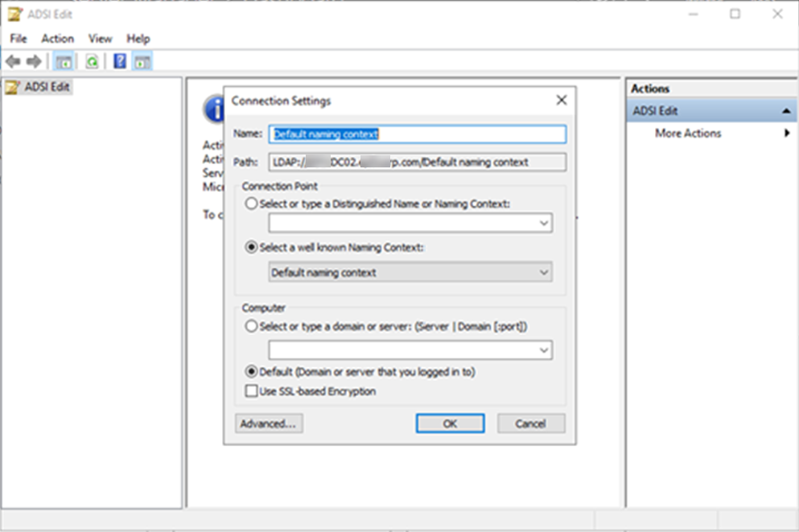799x532 pixels.
Task: Click the information icon in the details pane
Action: pyautogui.click(x=215, y=109)
